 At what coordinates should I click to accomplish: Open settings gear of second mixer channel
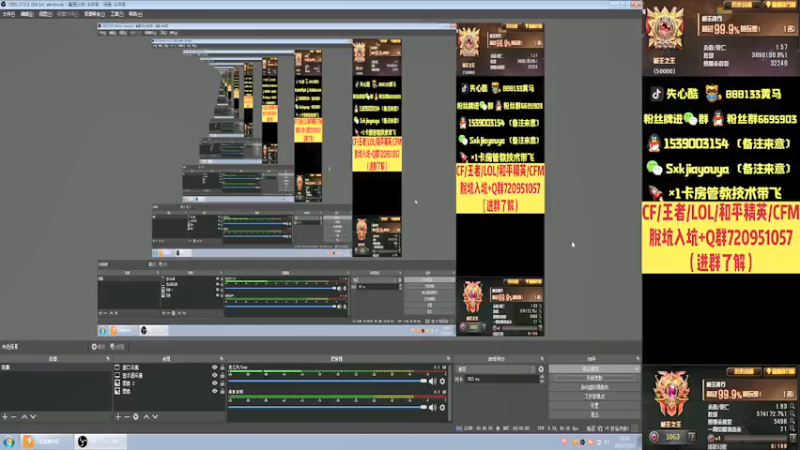442,407
